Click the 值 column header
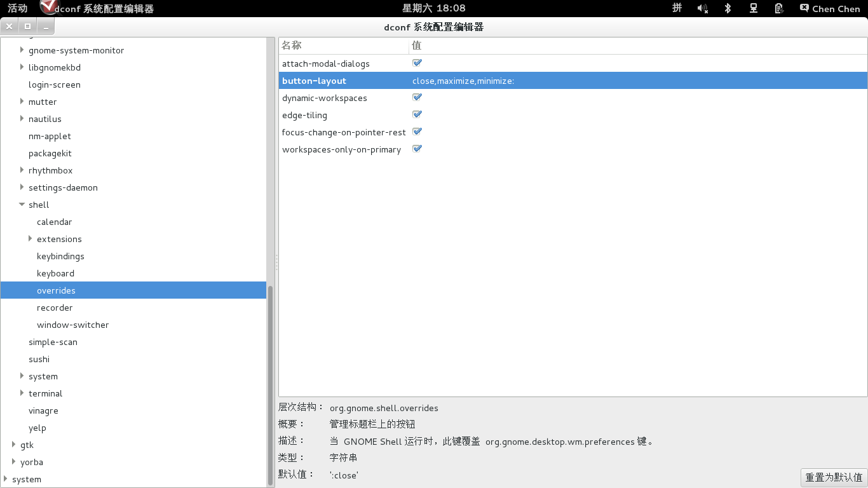Image resolution: width=868 pixels, height=488 pixels. [x=639, y=46]
